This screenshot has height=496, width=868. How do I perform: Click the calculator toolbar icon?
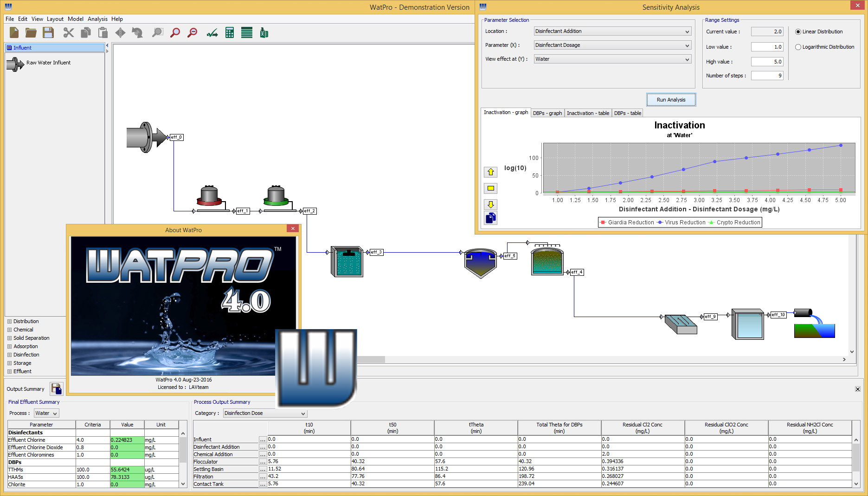tap(229, 32)
